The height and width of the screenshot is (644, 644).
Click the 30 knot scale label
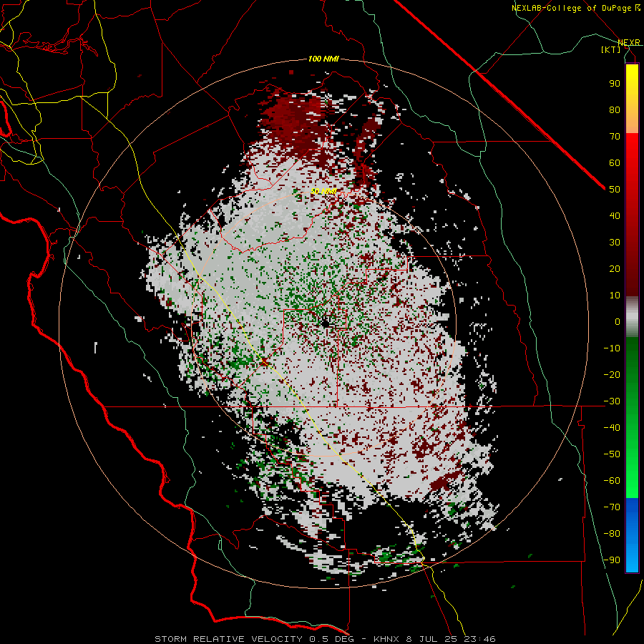615,243
